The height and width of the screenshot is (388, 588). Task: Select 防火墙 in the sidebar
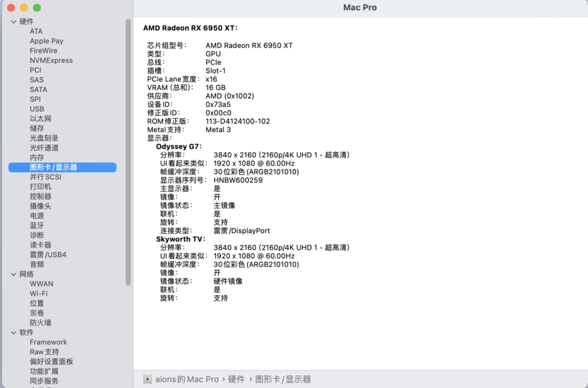point(41,323)
